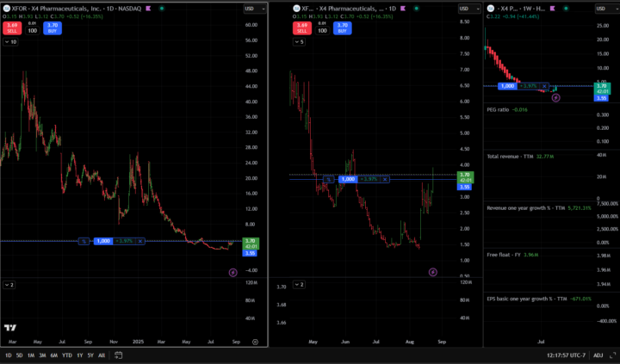Click the earnings lightning icon in middle chart
620x364 pixels.
coord(432,272)
